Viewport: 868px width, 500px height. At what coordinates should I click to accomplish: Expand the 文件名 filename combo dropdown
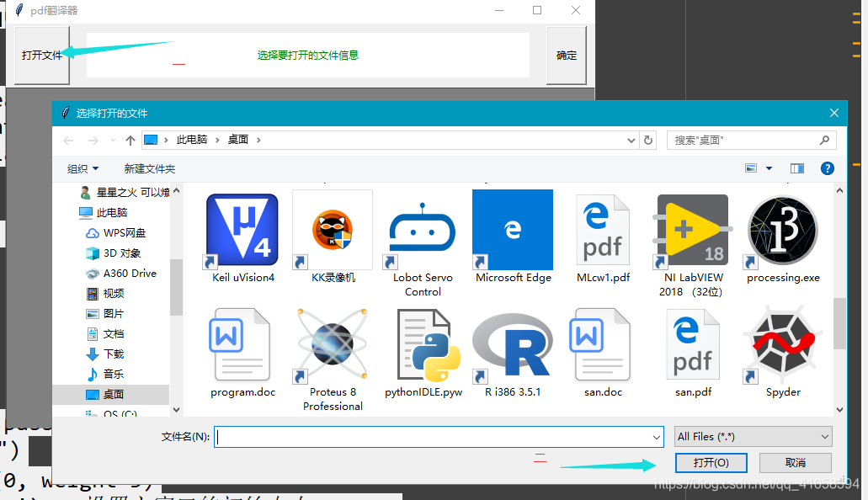tap(657, 437)
